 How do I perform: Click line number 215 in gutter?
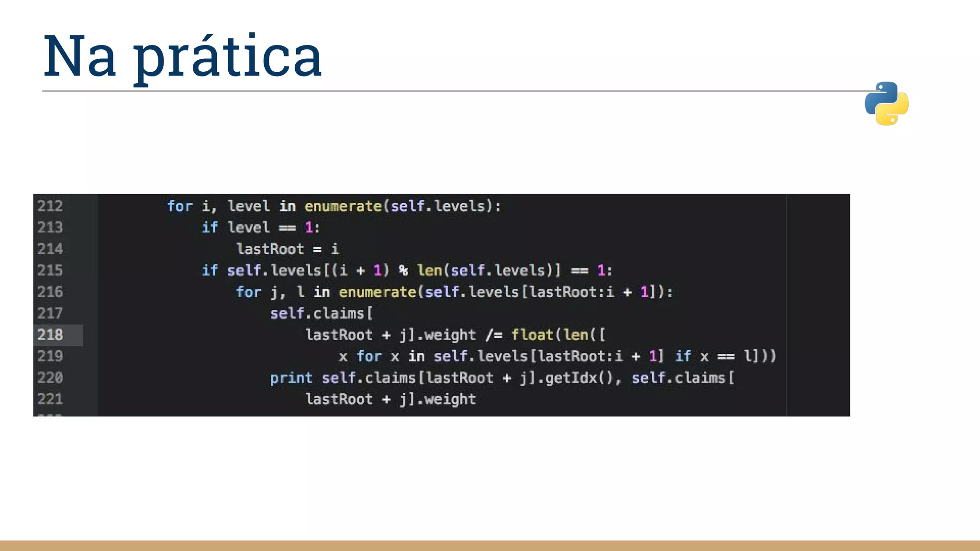click(x=50, y=270)
